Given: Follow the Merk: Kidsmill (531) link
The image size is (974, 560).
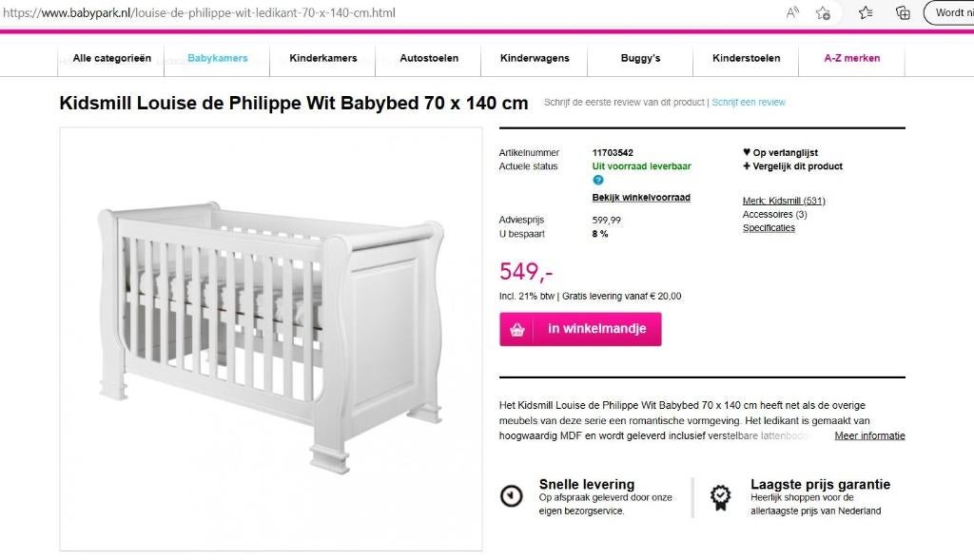Looking at the screenshot, I should (783, 200).
